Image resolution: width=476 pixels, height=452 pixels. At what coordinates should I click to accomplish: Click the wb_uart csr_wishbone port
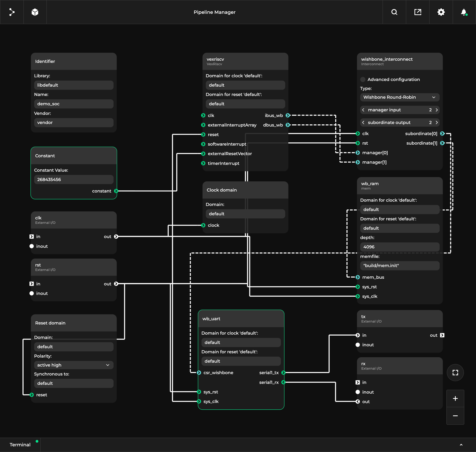click(199, 373)
